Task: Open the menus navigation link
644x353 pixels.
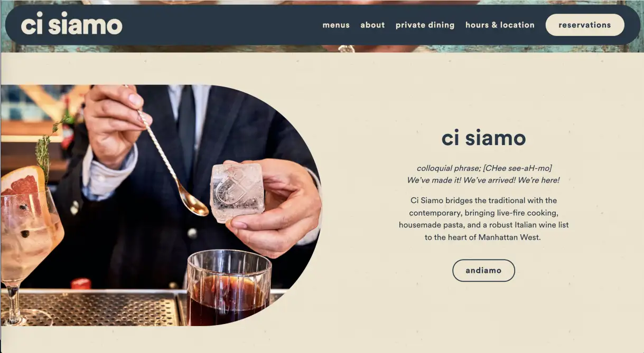Action: pos(336,25)
